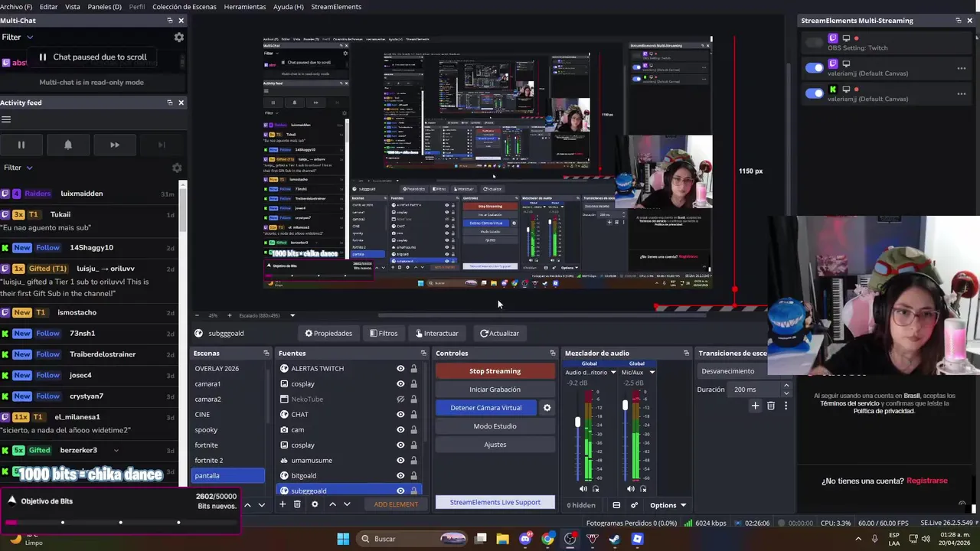Increase transition duration stepper up
The image size is (980, 551).
[786, 386]
